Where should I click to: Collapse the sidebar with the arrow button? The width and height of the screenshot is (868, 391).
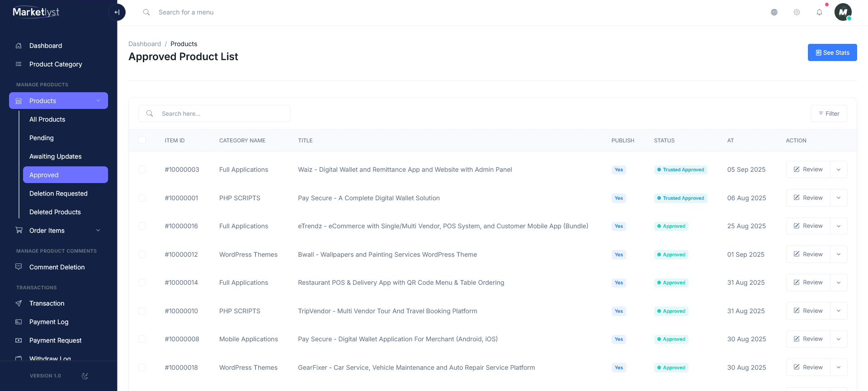[x=117, y=12]
